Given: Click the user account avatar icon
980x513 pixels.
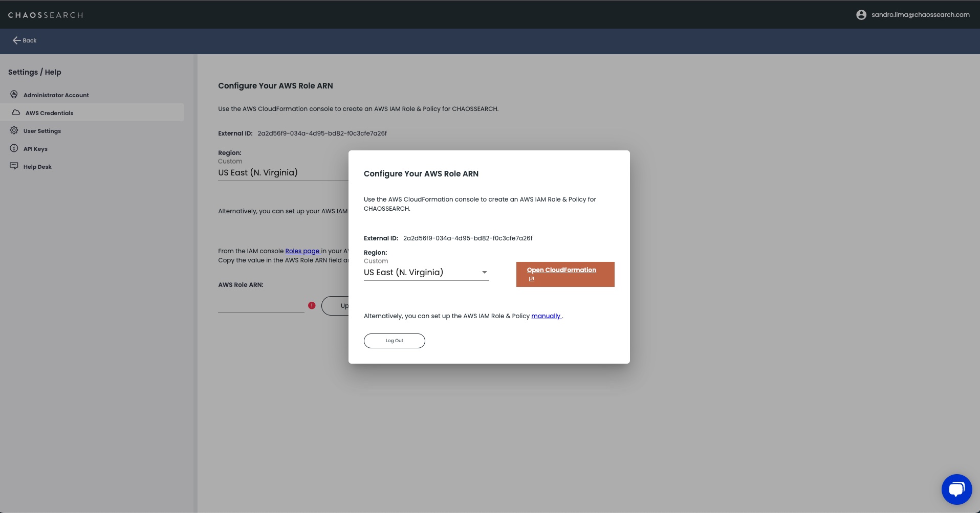Looking at the screenshot, I should pyautogui.click(x=861, y=15).
